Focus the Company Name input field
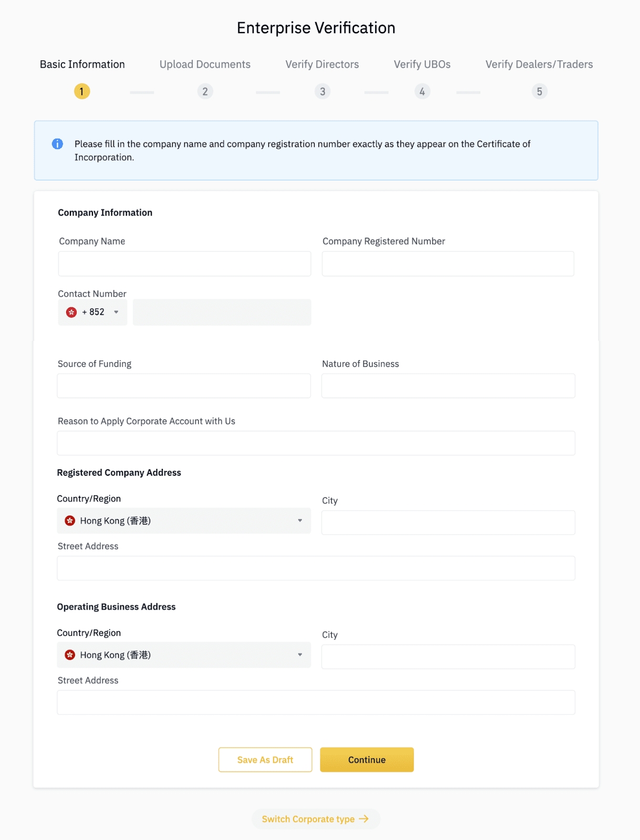This screenshot has height=840, width=640. click(x=184, y=264)
